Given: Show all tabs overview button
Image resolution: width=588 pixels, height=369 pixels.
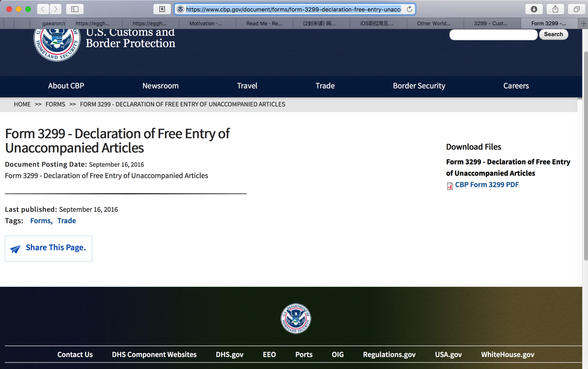Looking at the screenshot, I should coord(576,9).
